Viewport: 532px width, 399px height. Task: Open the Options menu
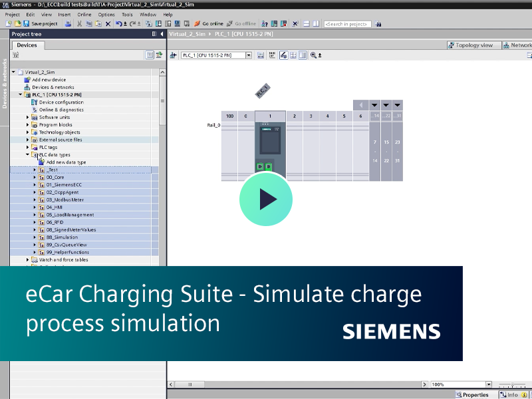[x=106, y=15]
